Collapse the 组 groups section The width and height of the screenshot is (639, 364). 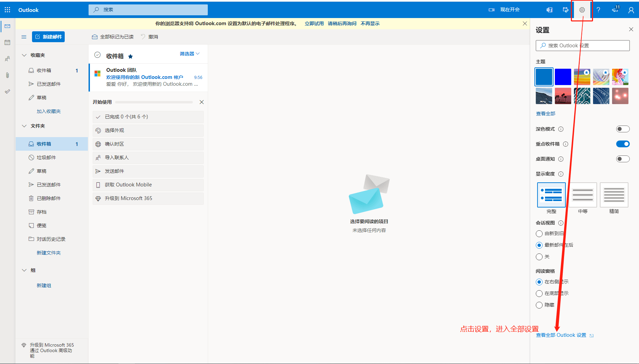(x=24, y=270)
